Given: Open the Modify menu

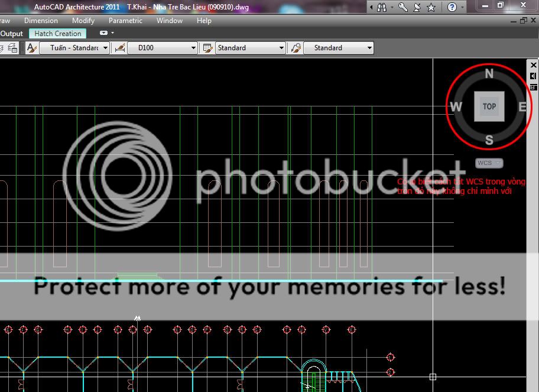Looking at the screenshot, I should 83,21.
